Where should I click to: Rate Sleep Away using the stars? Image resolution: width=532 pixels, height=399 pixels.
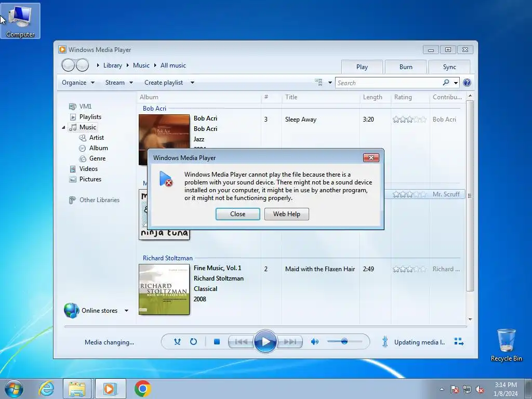[409, 119]
